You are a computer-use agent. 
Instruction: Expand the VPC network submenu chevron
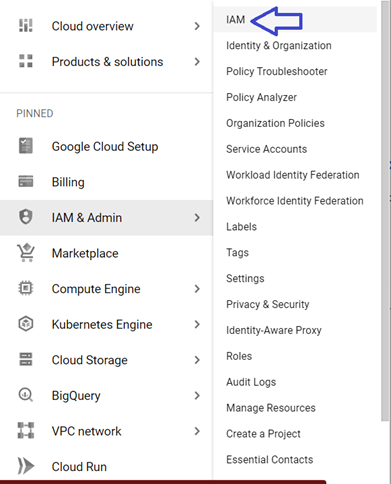click(197, 431)
